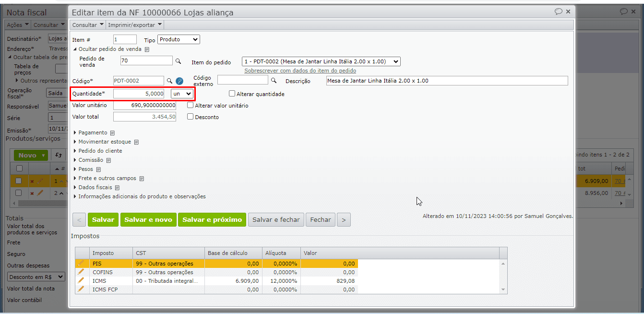Click green Novo button in Nota fiscal window

click(31, 155)
